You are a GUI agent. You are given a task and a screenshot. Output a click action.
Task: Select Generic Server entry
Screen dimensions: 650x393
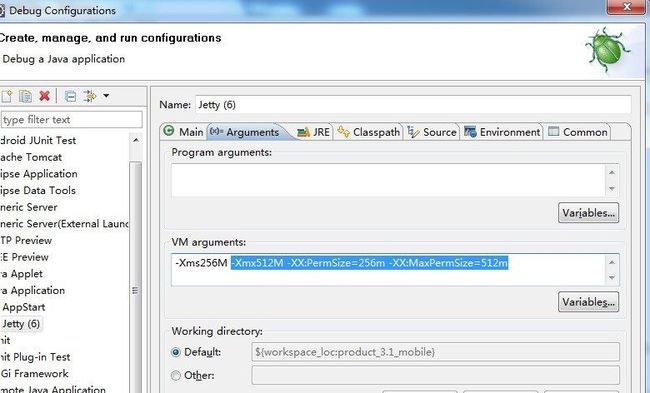29,207
